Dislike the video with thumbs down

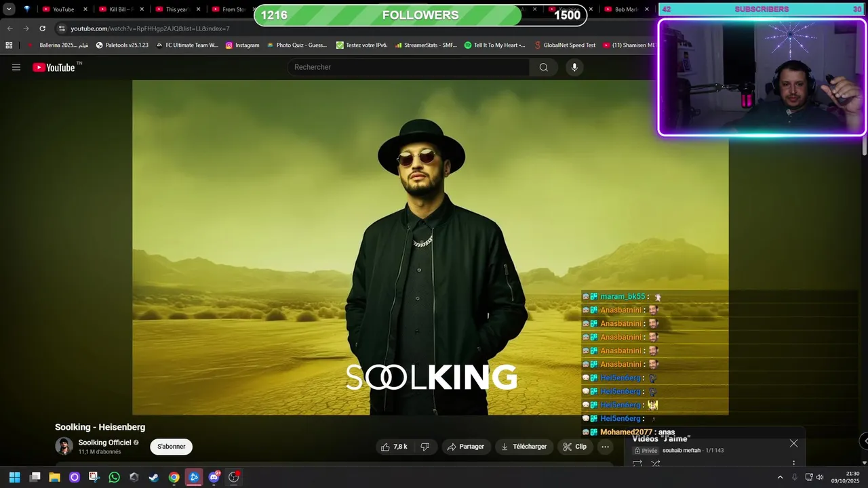[425, 447]
